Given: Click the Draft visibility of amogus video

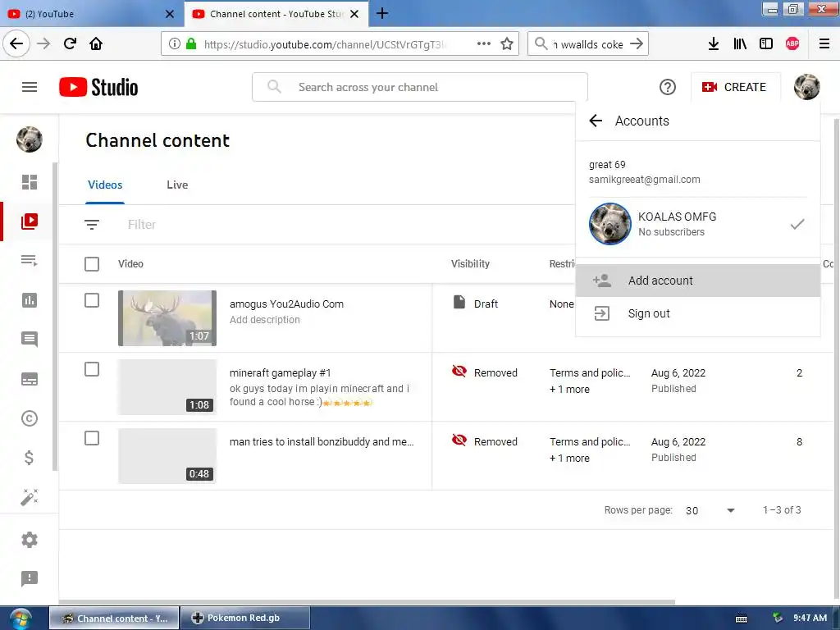Looking at the screenshot, I should tap(476, 304).
